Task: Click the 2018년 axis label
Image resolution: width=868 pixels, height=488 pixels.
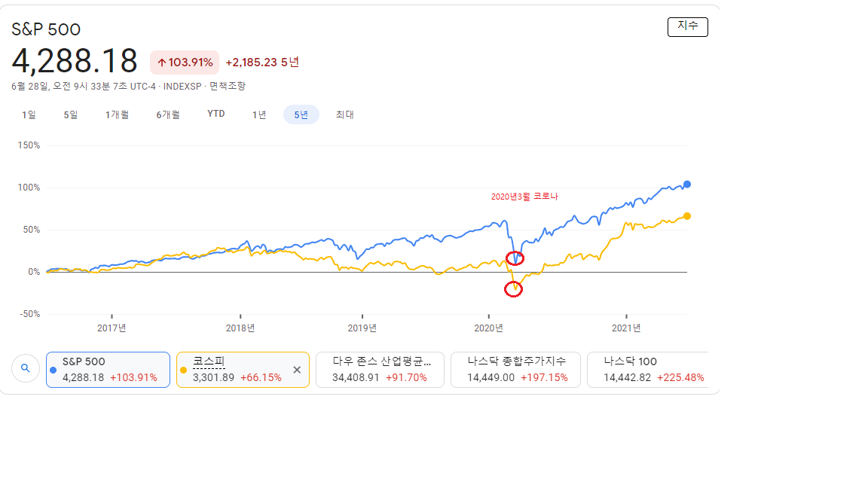Action: pos(240,328)
